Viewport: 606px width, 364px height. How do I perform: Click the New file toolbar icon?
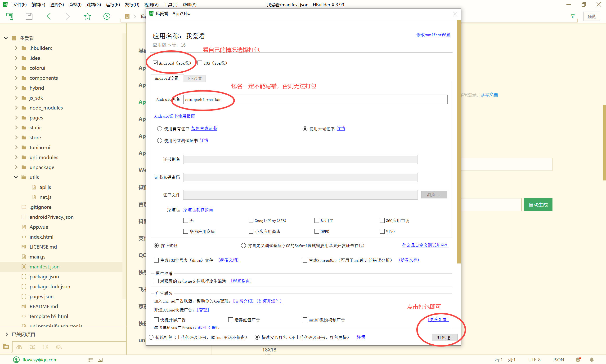(9, 16)
